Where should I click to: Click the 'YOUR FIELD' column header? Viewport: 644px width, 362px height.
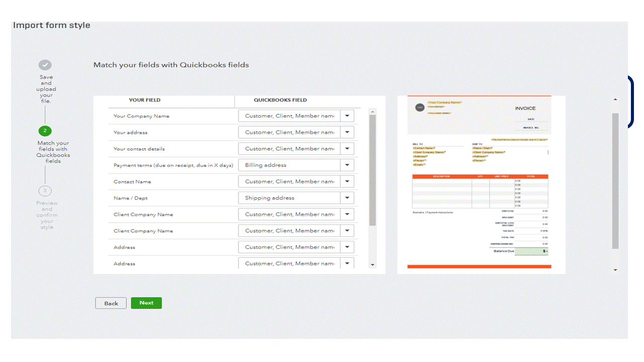coord(144,100)
